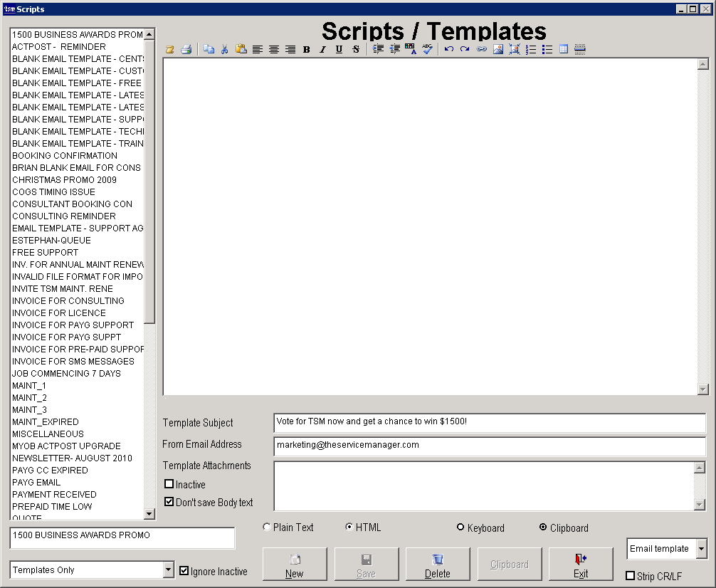Open the Templates Only dropdown
716x588 pixels.
(x=168, y=569)
